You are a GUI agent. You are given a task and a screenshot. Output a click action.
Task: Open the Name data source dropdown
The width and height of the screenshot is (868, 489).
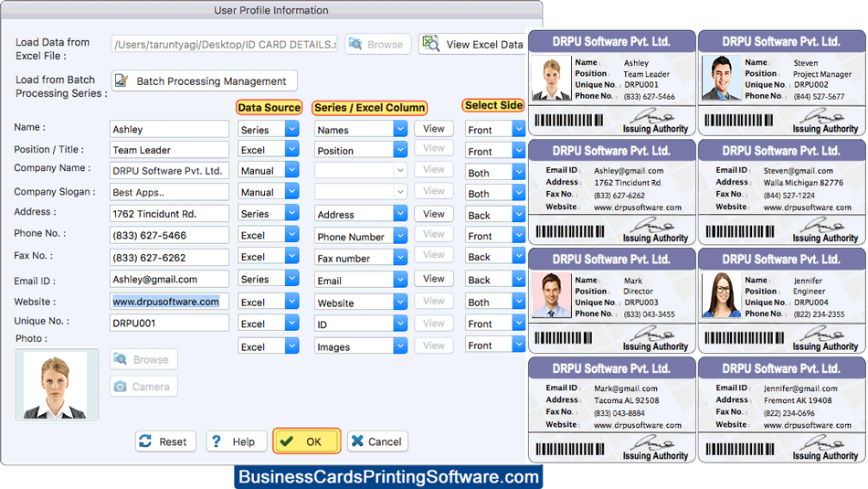pyautogui.click(x=269, y=129)
